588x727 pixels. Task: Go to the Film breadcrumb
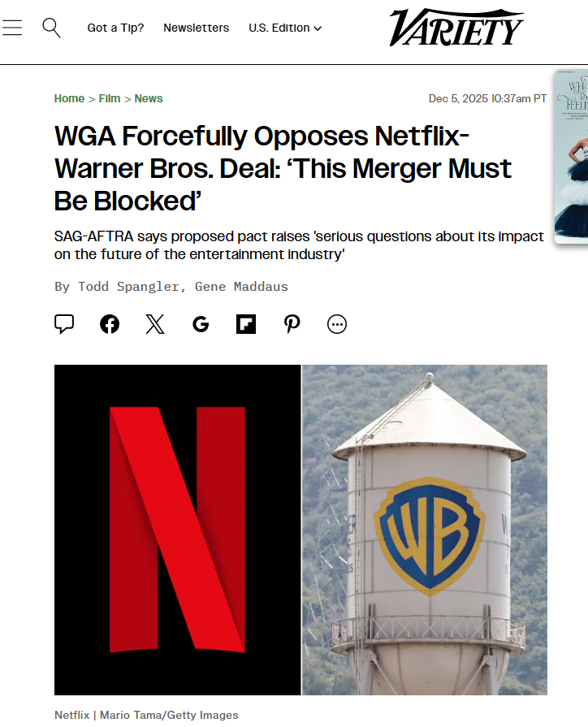click(x=110, y=99)
